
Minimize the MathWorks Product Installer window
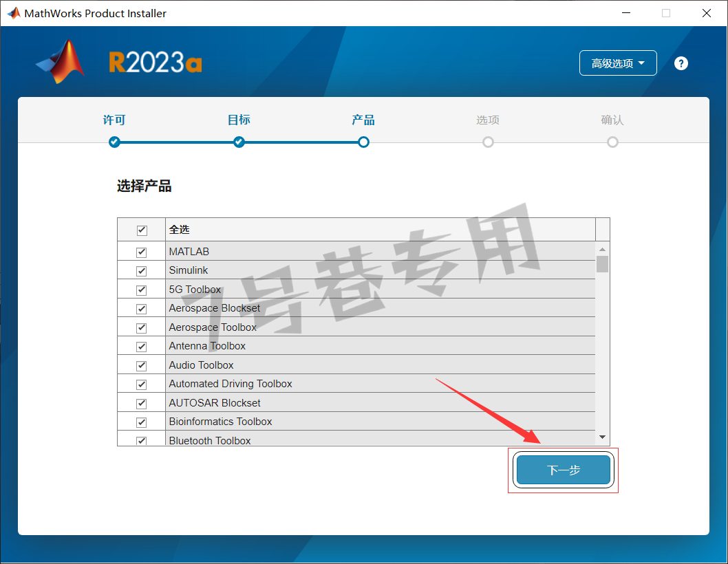pyautogui.click(x=626, y=13)
